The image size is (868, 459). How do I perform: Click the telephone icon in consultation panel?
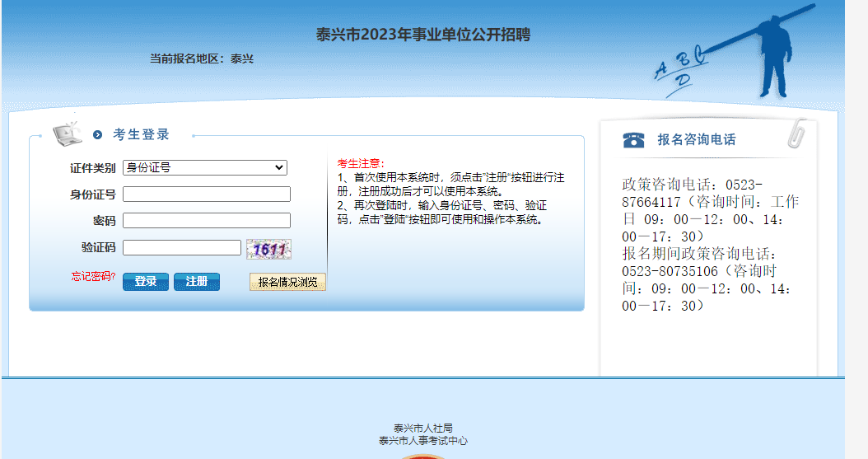633,139
